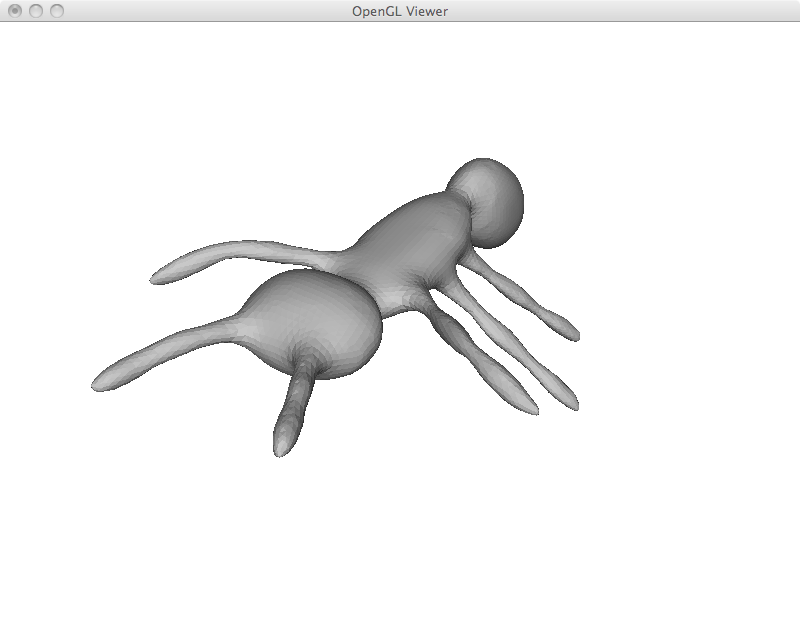Minimize the OpenGL Viewer window
Image resolution: width=800 pixels, height=622 pixels.
(x=36, y=11)
